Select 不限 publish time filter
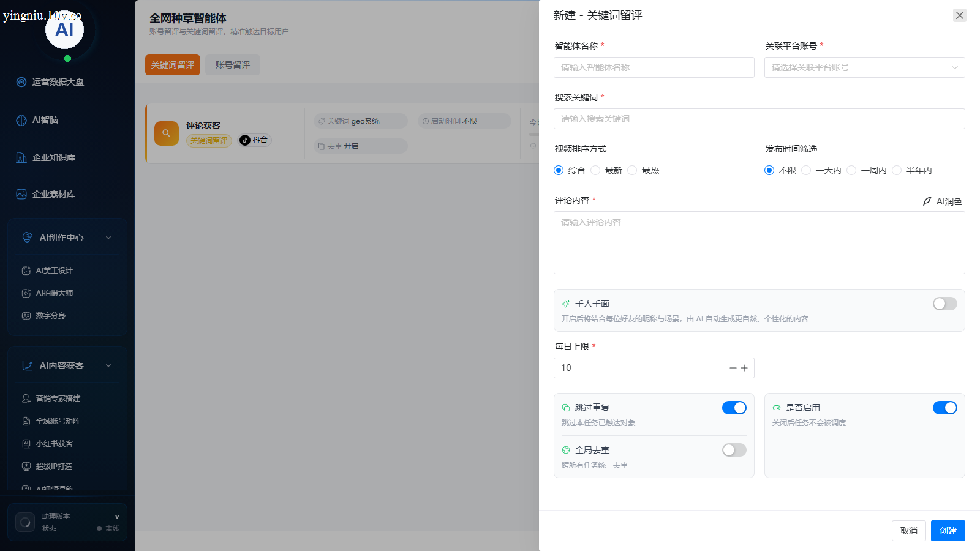 click(x=769, y=170)
